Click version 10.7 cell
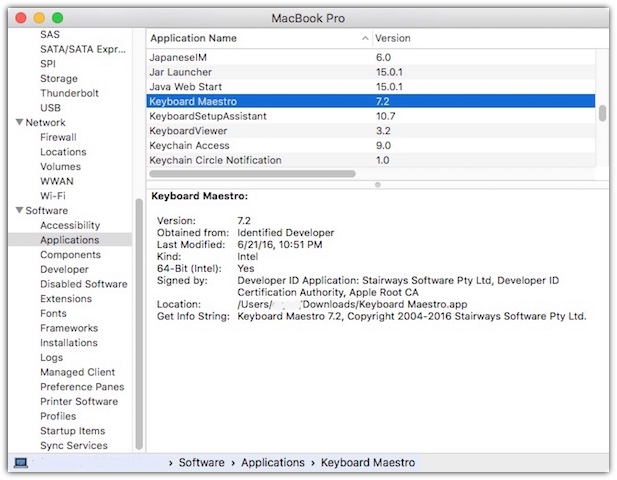The width and height of the screenshot is (617, 480). [385, 116]
